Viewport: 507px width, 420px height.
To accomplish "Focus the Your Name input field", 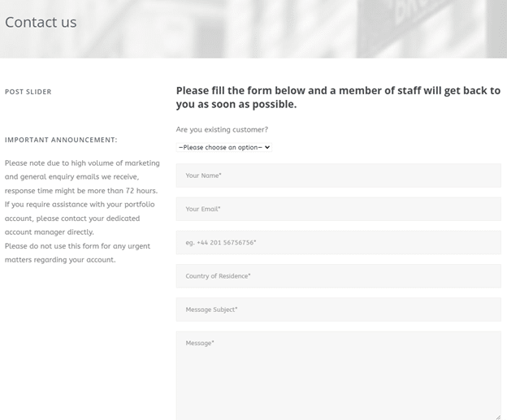I will click(x=338, y=175).
